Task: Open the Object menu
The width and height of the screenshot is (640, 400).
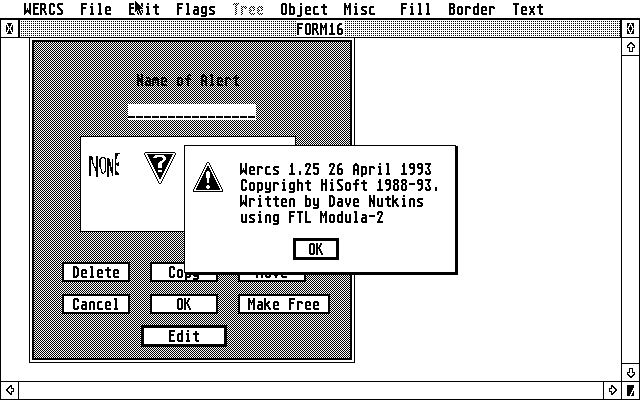Action: [304, 9]
